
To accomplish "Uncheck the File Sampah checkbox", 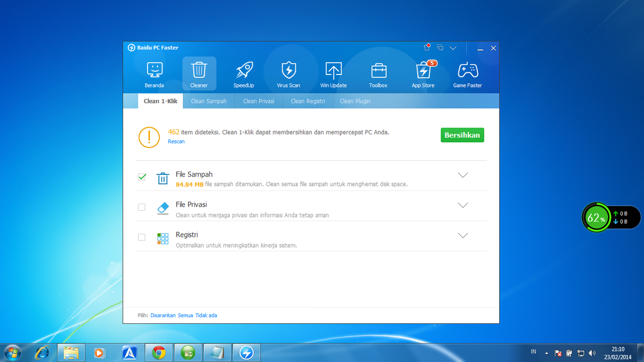I will click(142, 177).
